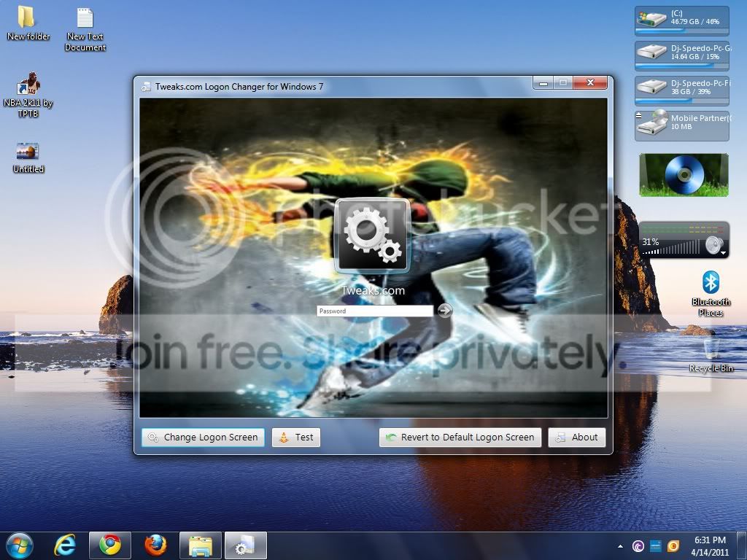Click the orange tray icon
This screenshot has width=747, height=560.
[x=673, y=546]
